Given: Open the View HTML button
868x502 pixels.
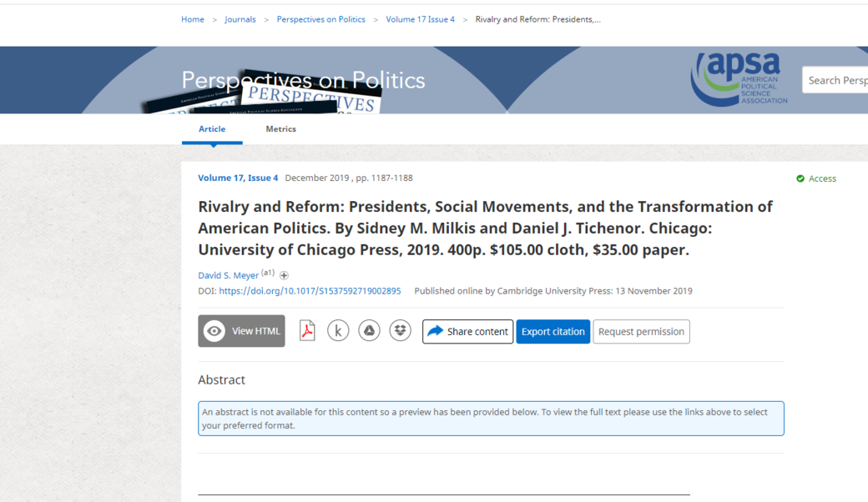Looking at the screenshot, I should coord(241,331).
